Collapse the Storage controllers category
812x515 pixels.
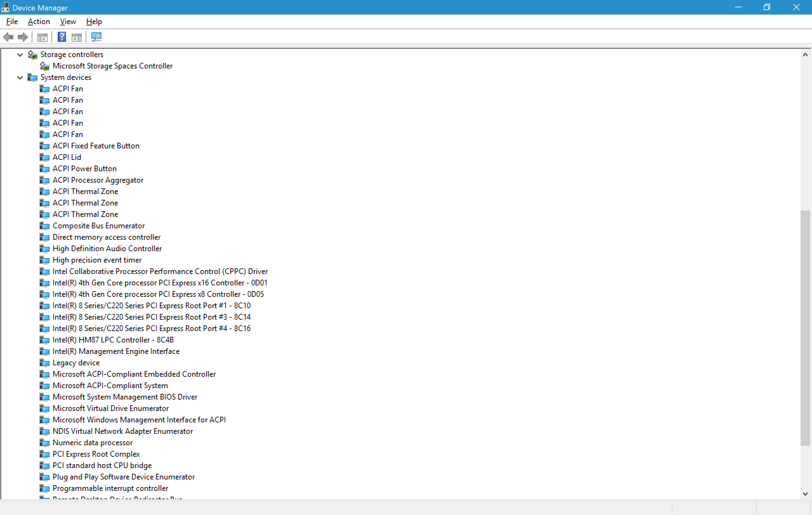(20, 55)
